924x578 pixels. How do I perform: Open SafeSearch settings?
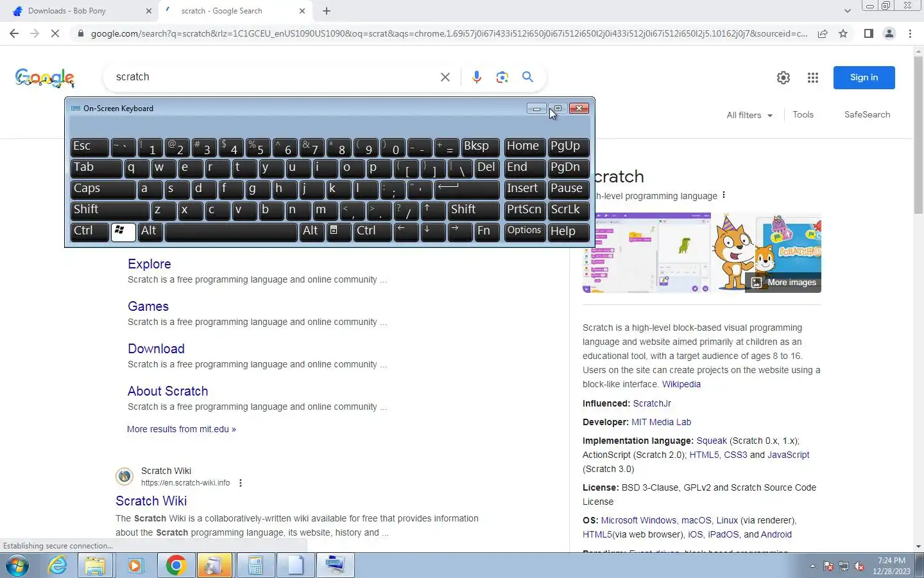(867, 114)
